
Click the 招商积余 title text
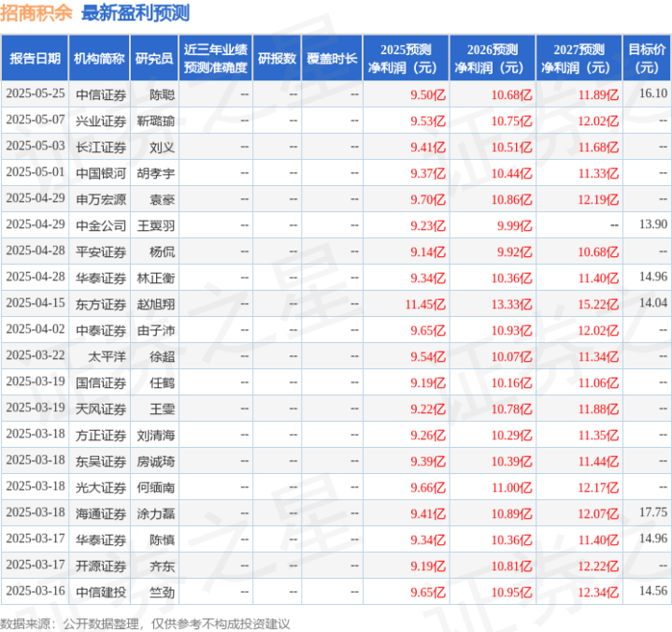click(36, 13)
